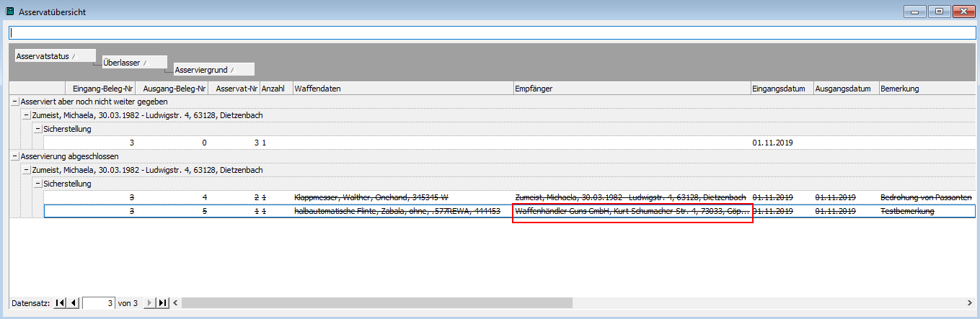Screen dimensions: 980x319
Task: Click the horizontal scrollbar left arrow
Action: point(176,303)
